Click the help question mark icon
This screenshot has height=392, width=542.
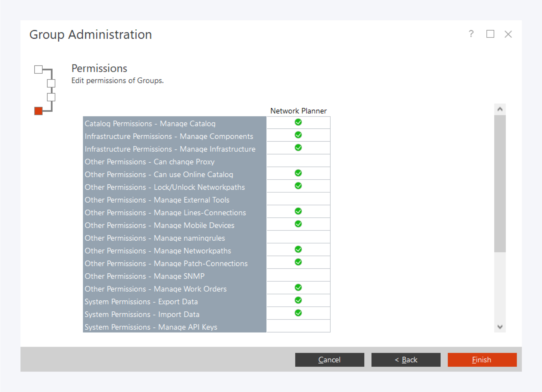click(x=471, y=34)
